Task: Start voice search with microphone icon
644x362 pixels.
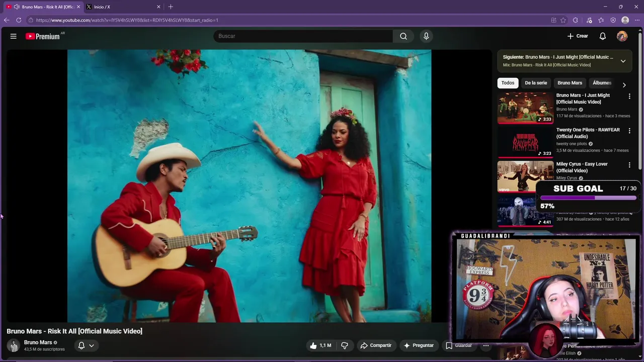Action: (x=426, y=36)
